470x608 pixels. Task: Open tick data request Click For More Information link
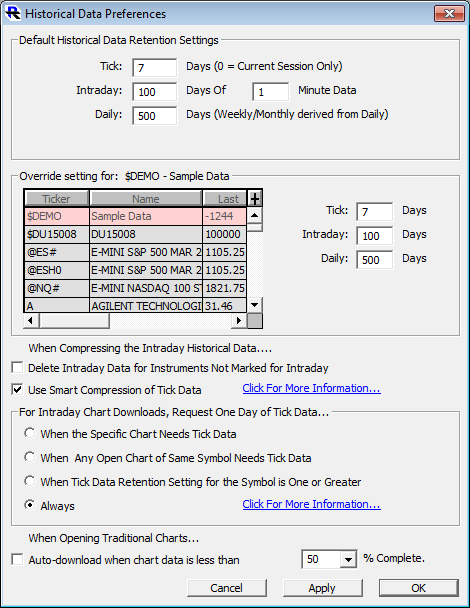pyautogui.click(x=311, y=504)
